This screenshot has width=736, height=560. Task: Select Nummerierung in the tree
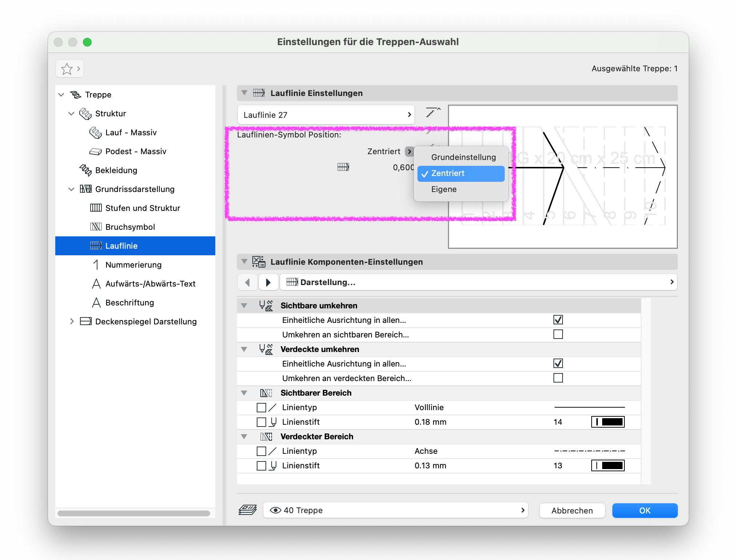(133, 265)
